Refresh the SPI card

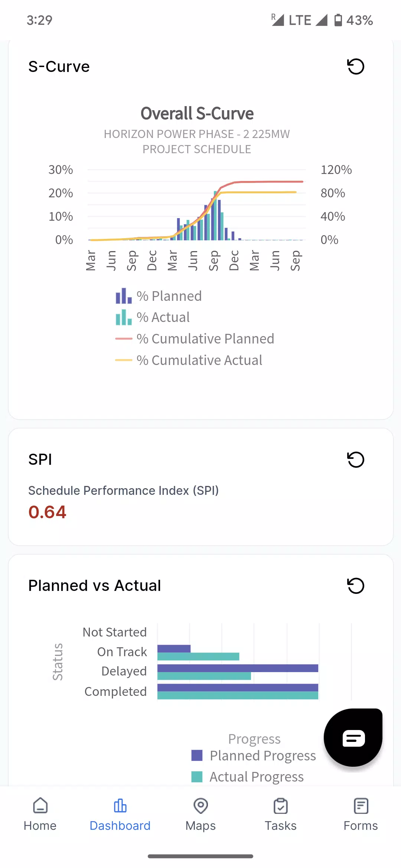(x=355, y=460)
